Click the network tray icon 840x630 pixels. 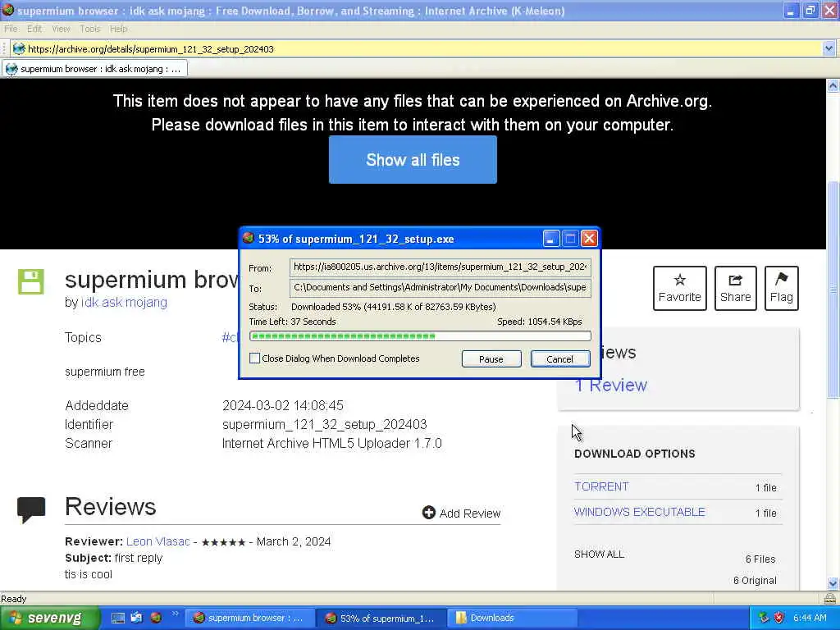764,618
